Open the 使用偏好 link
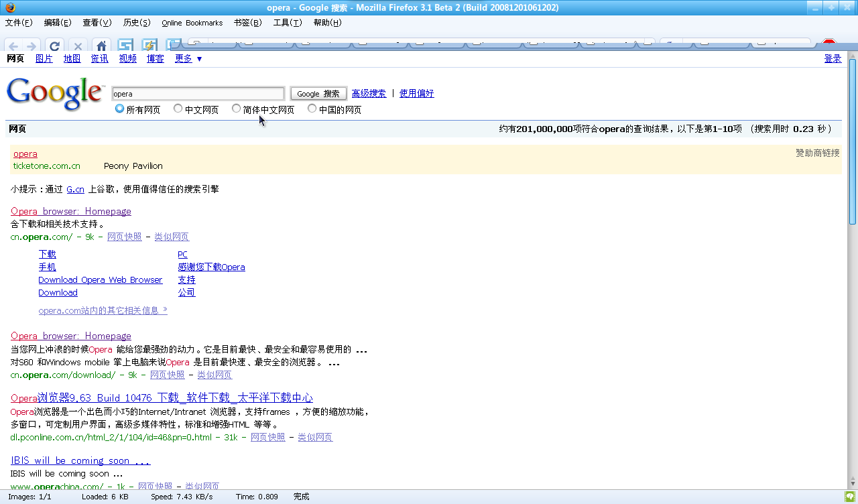The width and height of the screenshot is (858, 504). 417,94
